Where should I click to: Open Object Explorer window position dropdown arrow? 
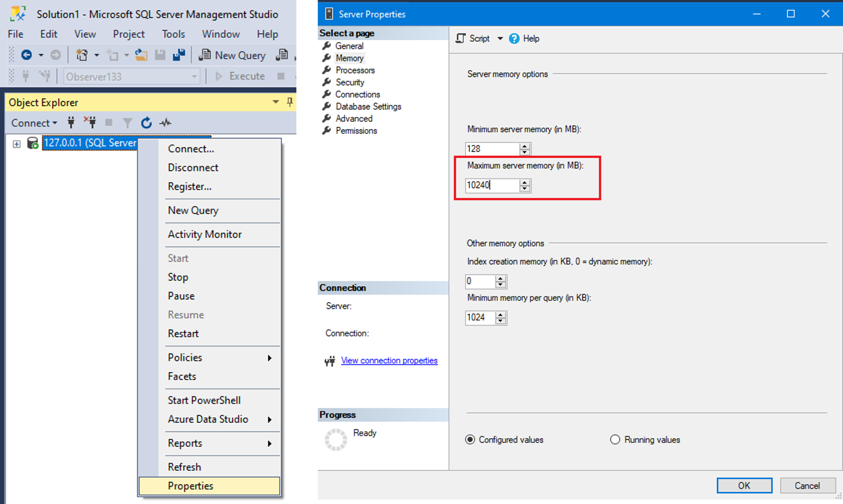[276, 102]
